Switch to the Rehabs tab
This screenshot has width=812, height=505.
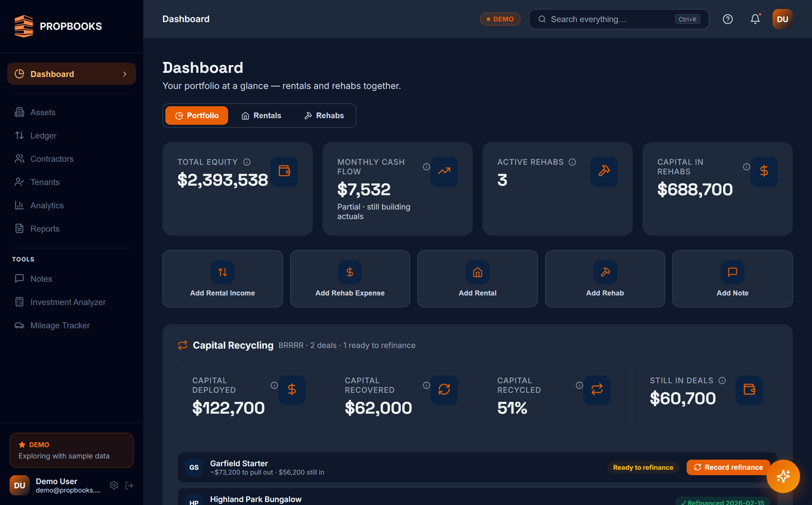pyautogui.click(x=324, y=115)
